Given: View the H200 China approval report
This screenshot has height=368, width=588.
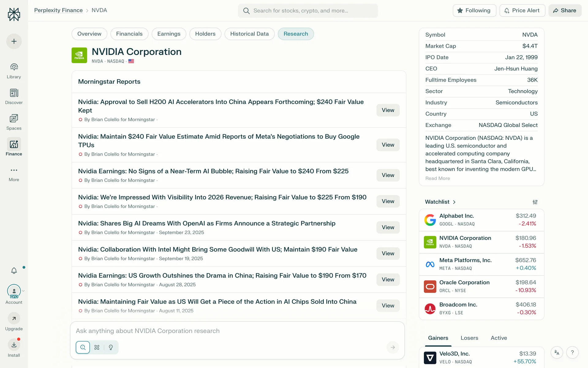Looking at the screenshot, I should (x=388, y=110).
